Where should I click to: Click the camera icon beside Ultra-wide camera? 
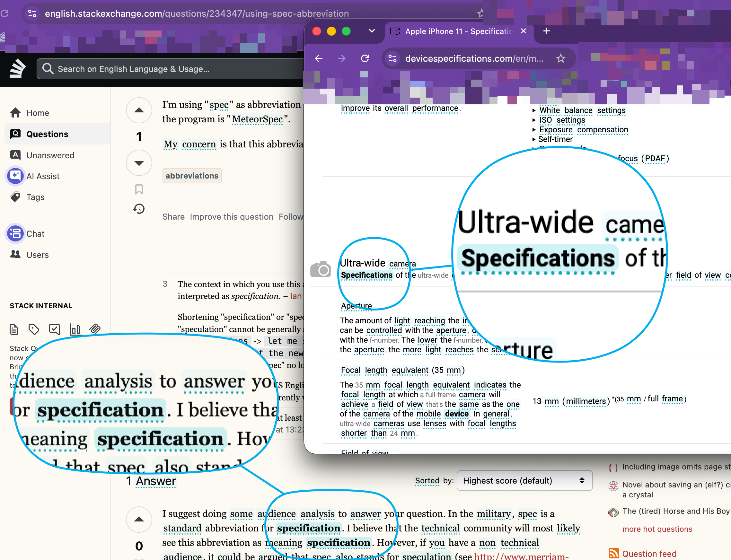click(x=320, y=269)
